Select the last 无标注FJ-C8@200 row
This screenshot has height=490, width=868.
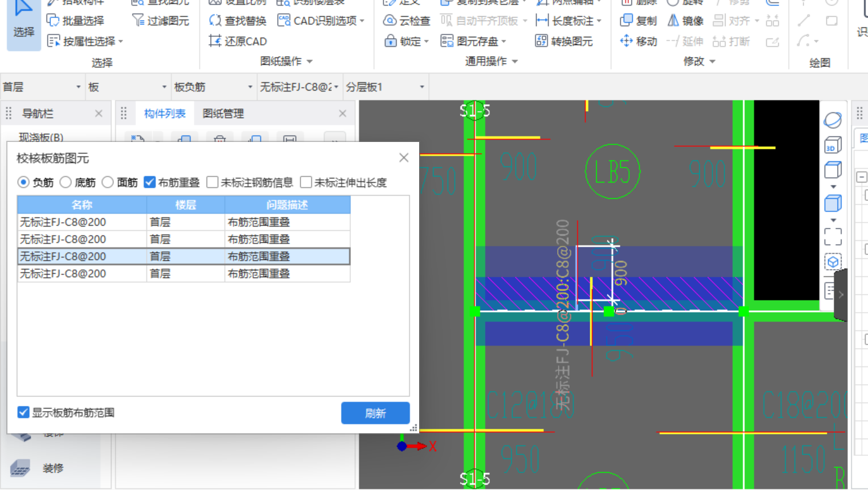pyautogui.click(x=184, y=274)
